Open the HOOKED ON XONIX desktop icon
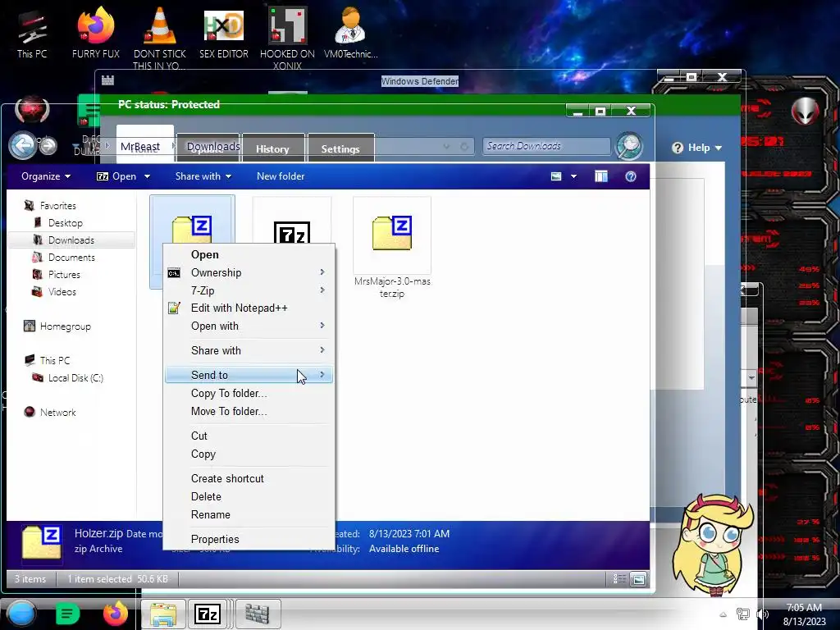840x630 pixels. point(287,38)
